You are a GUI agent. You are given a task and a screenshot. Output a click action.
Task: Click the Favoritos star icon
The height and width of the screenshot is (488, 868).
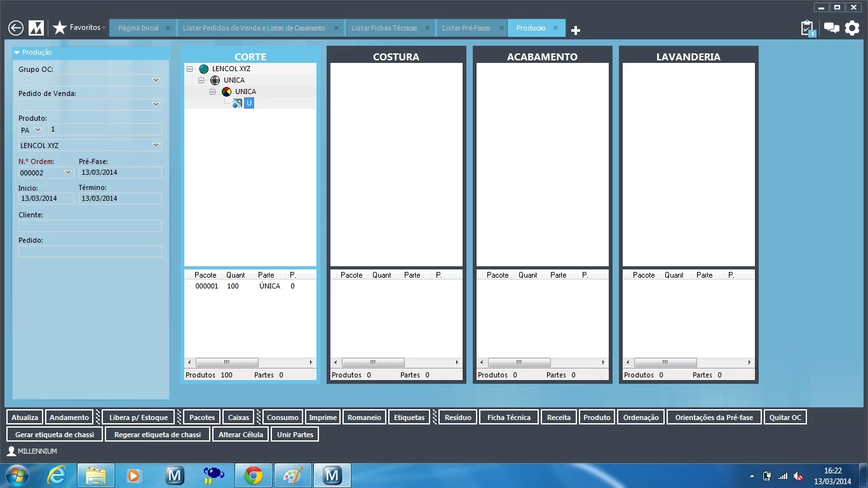click(60, 28)
